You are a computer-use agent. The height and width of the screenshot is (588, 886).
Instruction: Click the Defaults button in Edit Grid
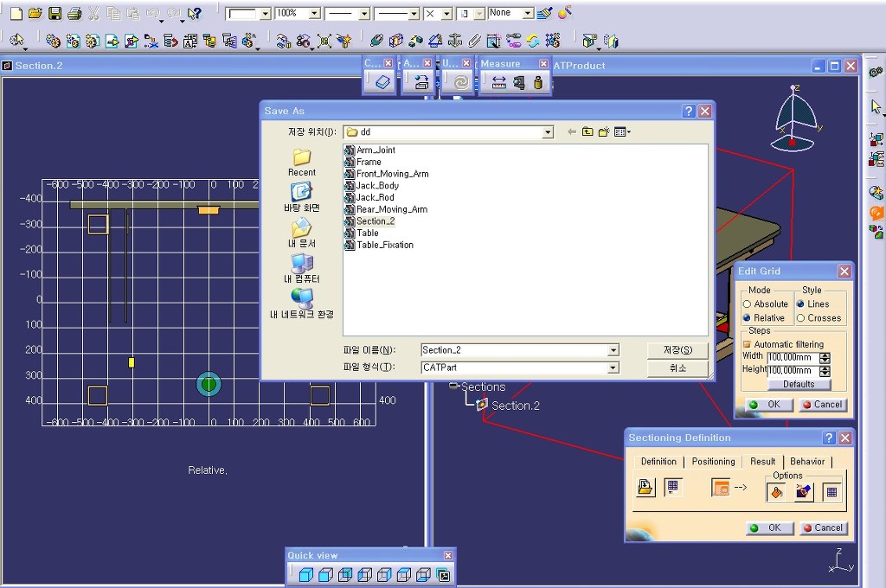[x=799, y=384]
